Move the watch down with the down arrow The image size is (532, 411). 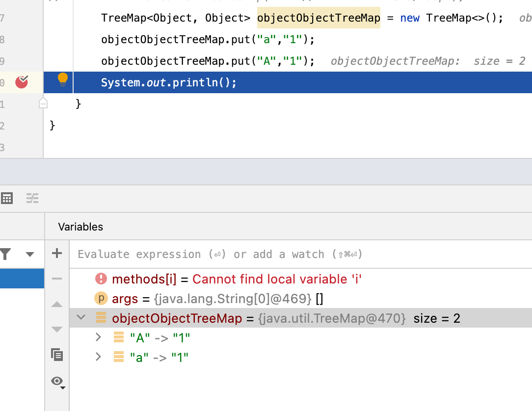[x=57, y=329]
